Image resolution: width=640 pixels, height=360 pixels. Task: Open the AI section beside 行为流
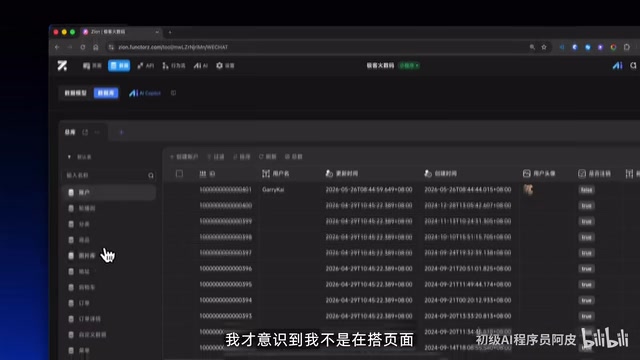[201, 66]
